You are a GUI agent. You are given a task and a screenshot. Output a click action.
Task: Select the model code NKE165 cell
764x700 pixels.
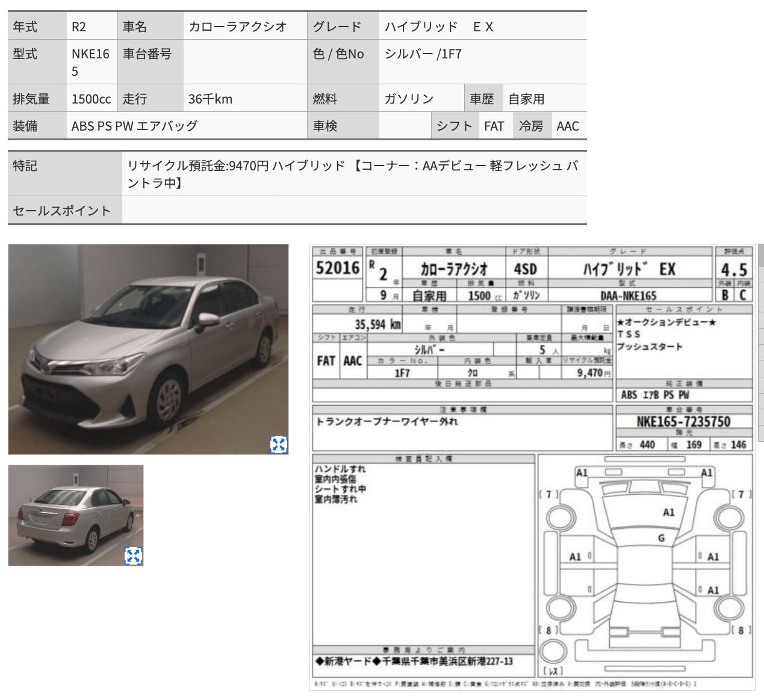click(x=92, y=62)
